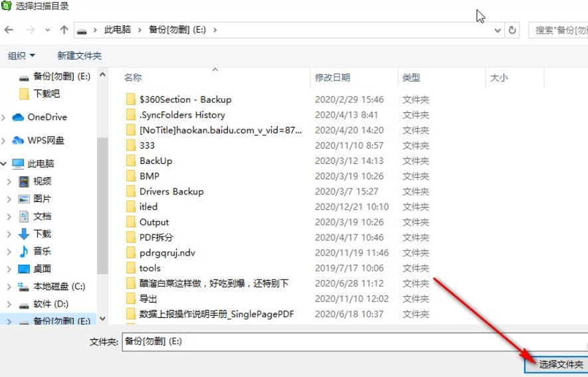The image size is (588, 377).
Task: Open the 下载 download arrow icon
Action: [x=24, y=234]
